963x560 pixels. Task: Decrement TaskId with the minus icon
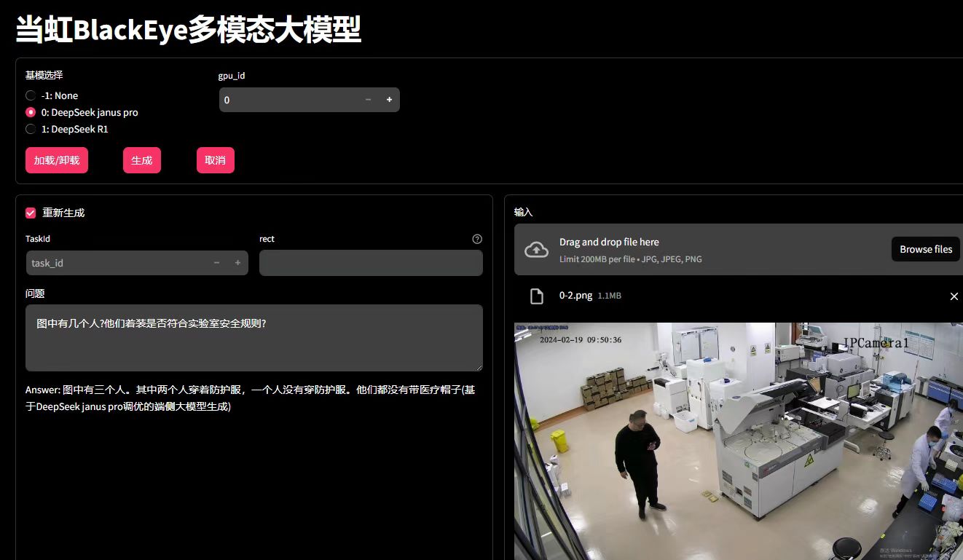pos(216,262)
